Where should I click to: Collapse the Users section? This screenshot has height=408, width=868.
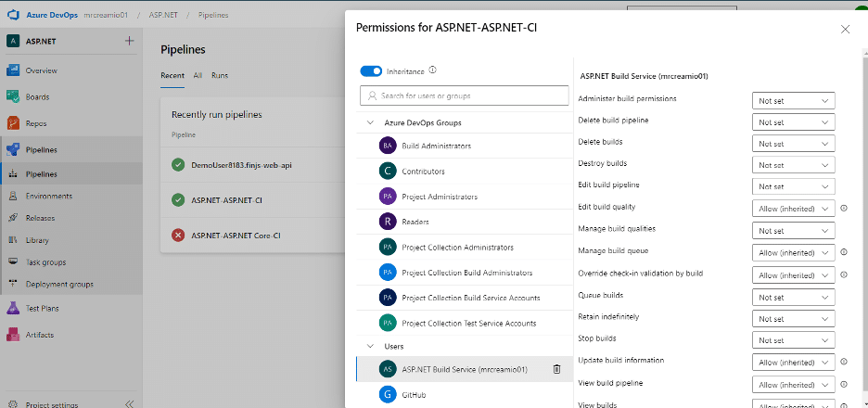click(370, 346)
